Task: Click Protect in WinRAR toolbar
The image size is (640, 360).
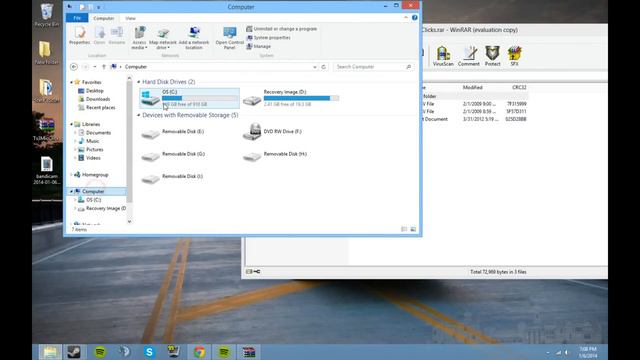Action: click(492, 56)
